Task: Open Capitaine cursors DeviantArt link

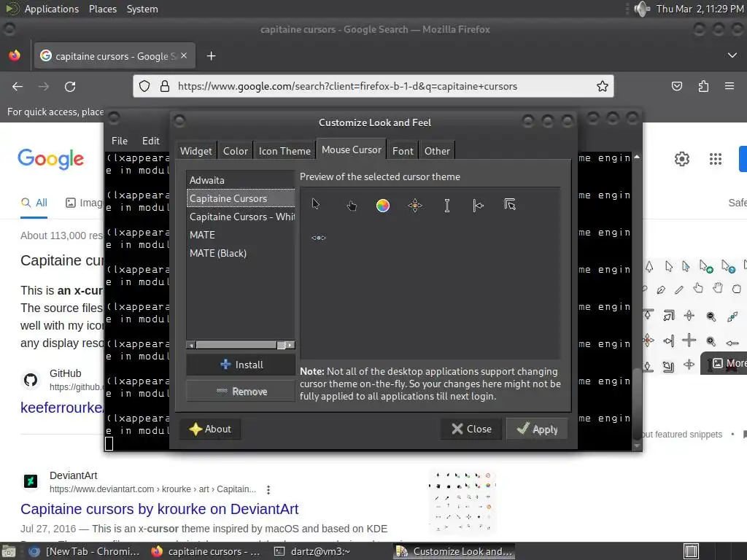Action: [160, 509]
